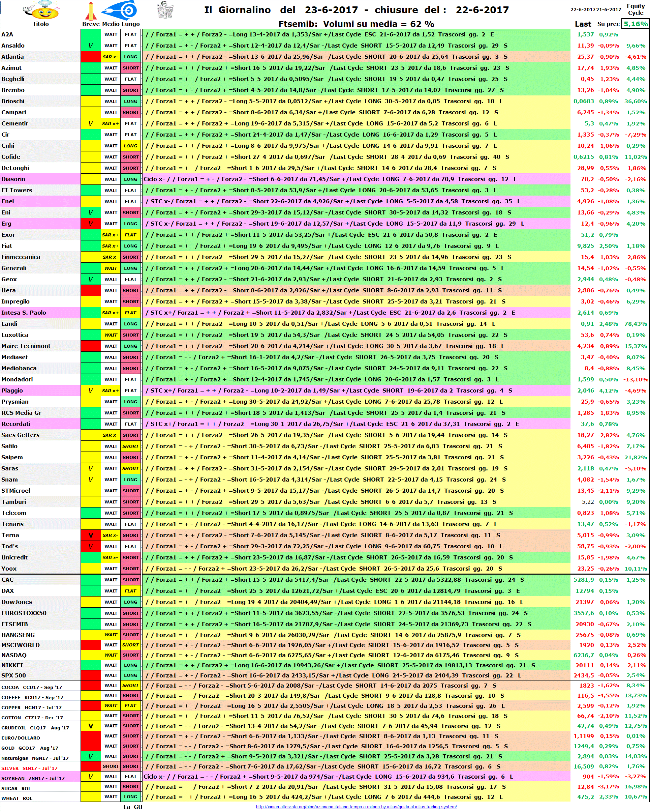
Task: Select the Yoox row title
Action: (x=9, y=568)
